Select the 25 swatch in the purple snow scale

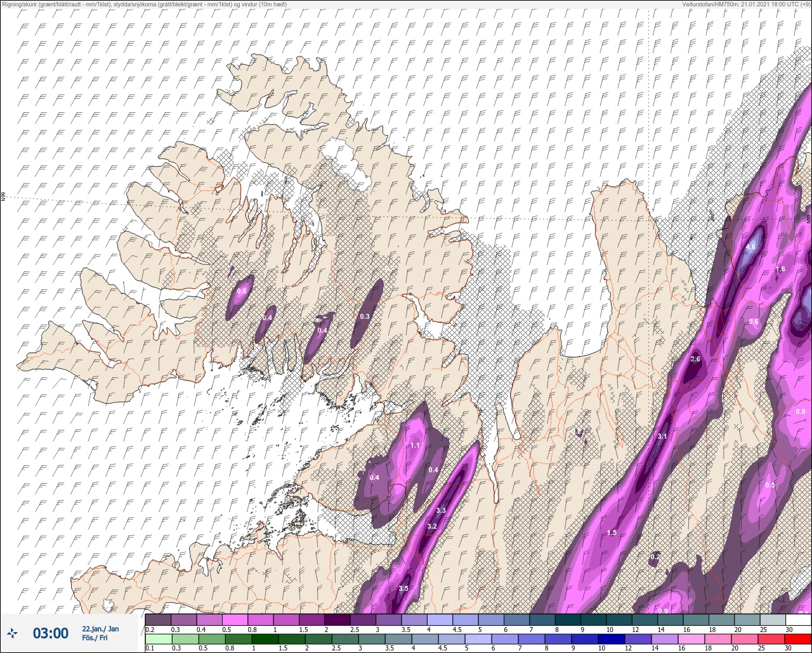coord(773,619)
